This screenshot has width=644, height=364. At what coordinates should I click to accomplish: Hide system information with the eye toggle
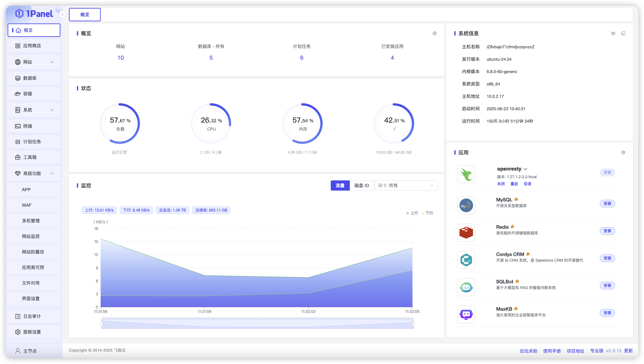[x=613, y=33]
